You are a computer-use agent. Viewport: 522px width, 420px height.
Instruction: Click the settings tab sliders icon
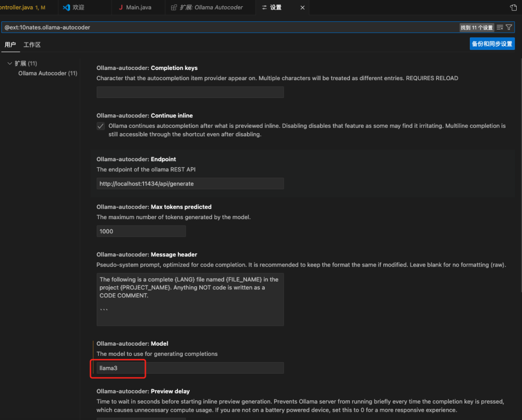point(264,7)
